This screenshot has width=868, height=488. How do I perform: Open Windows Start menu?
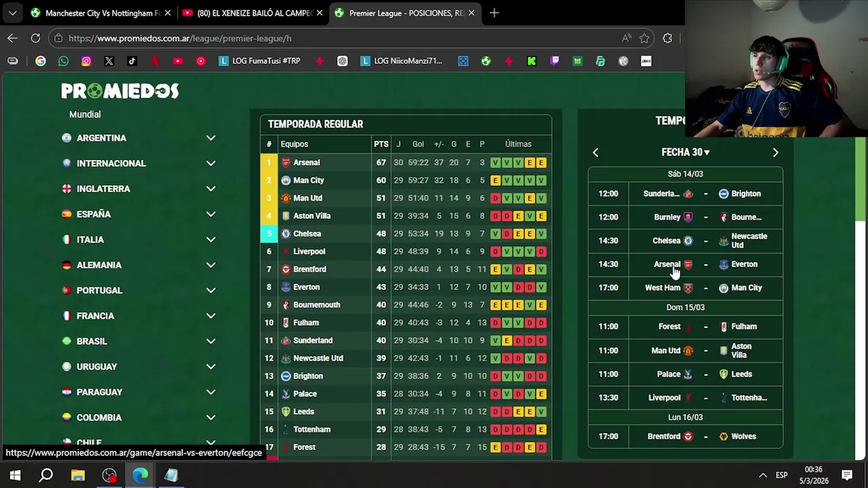pos(15,475)
